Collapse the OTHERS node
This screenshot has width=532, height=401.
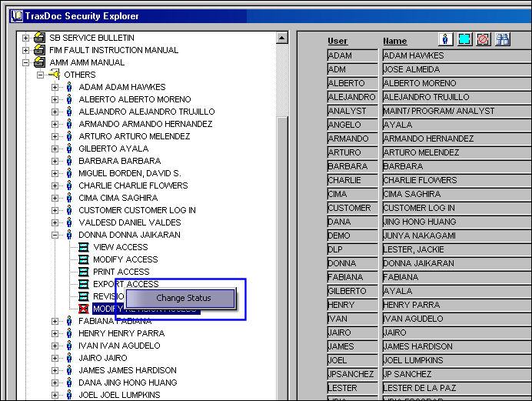41,75
